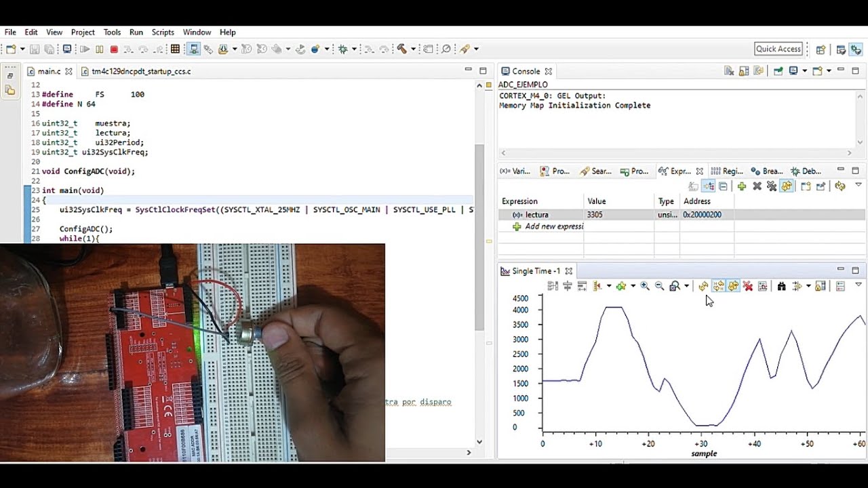The height and width of the screenshot is (488, 868).
Task: Click the Quick Access perspective icon
Action: [821, 49]
